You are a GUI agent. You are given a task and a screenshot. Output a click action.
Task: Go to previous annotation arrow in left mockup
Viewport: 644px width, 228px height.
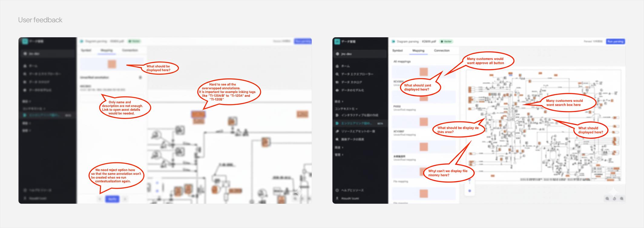point(100,199)
